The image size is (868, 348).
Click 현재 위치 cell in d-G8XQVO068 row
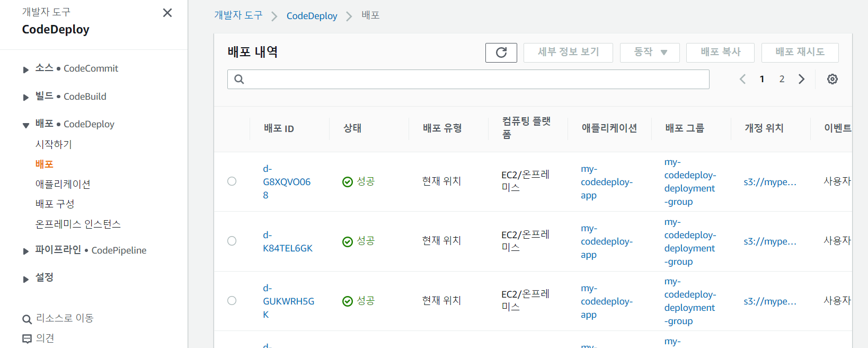[x=441, y=181]
